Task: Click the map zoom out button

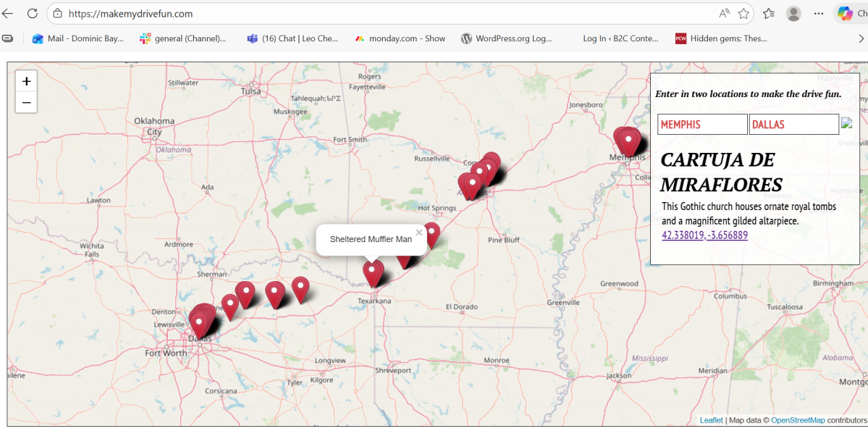Action: [26, 103]
